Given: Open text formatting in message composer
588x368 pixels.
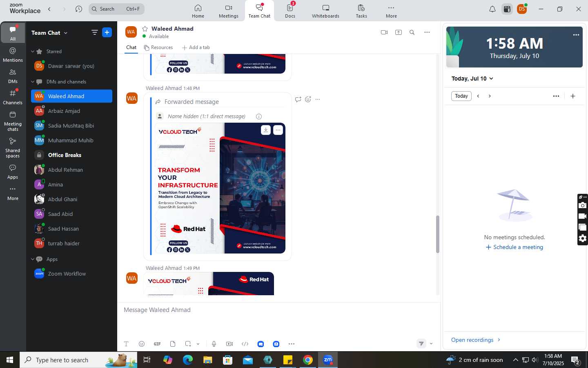Looking at the screenshot, I should (126, 344).
